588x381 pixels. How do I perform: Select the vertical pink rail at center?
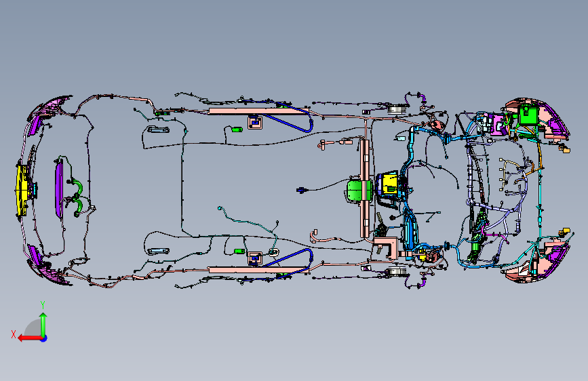tap(365, 188)
